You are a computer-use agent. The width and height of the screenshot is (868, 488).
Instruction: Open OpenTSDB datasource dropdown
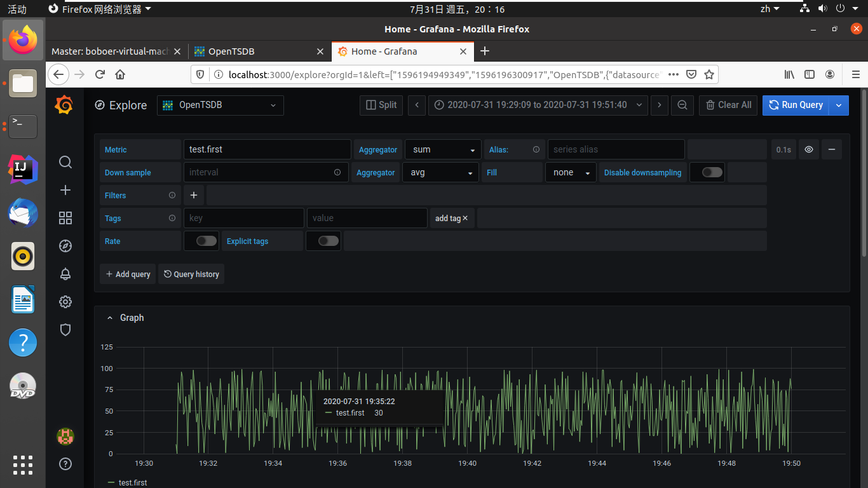coord(220,105)
